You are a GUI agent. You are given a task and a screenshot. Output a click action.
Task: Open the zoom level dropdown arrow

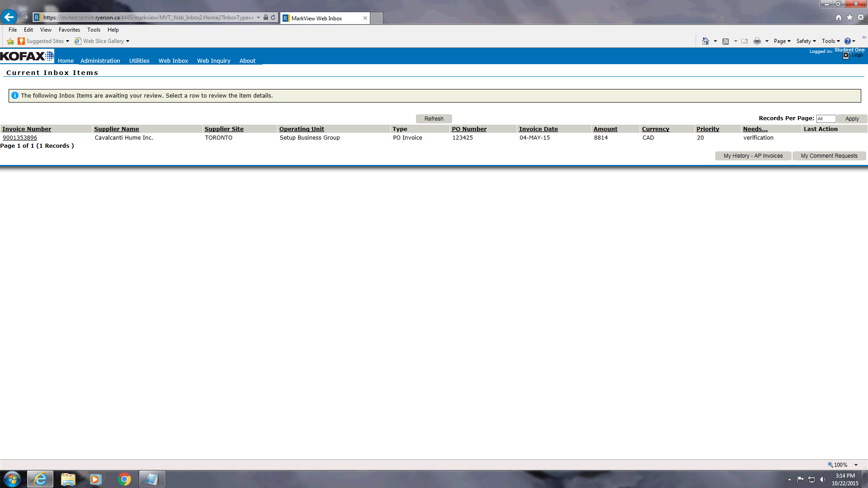tap(856, 465)
